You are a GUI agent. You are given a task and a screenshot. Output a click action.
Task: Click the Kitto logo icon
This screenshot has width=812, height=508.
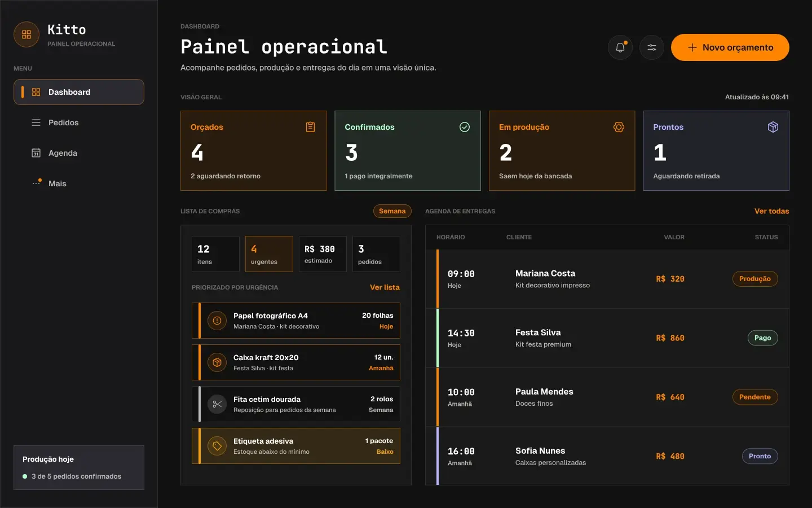click(x=27, y=34)
